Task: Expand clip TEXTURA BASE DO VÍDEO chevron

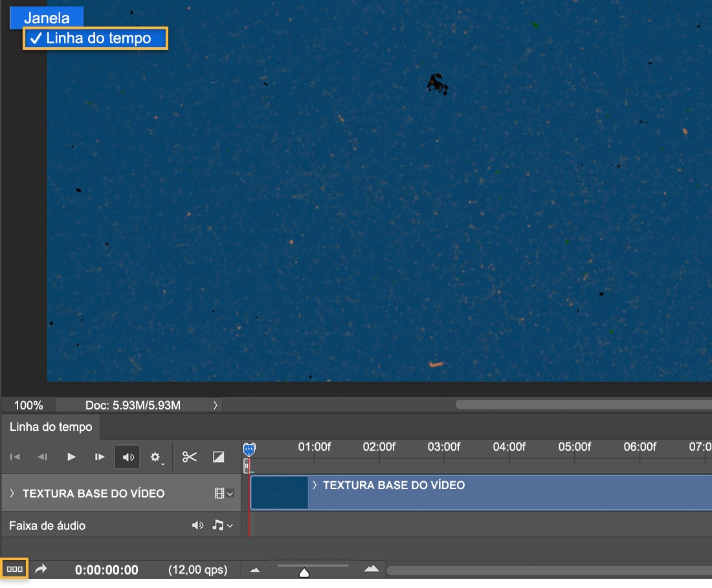Action: (x=314, y=485)
